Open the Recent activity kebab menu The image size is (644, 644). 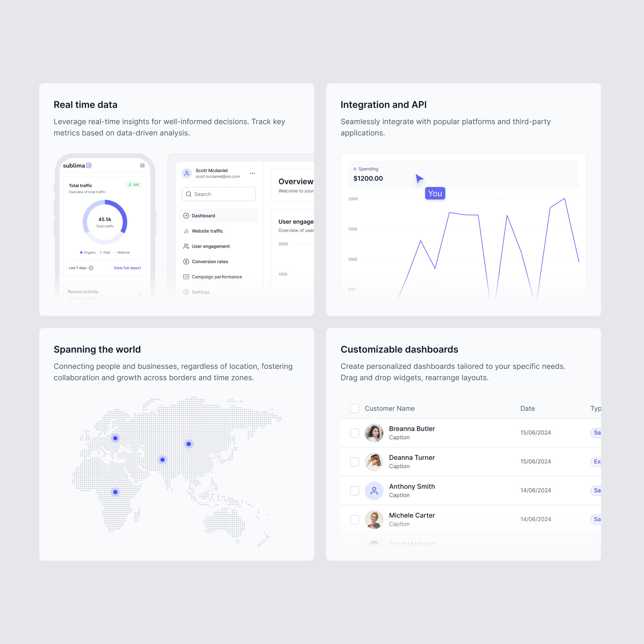[140, 294]
